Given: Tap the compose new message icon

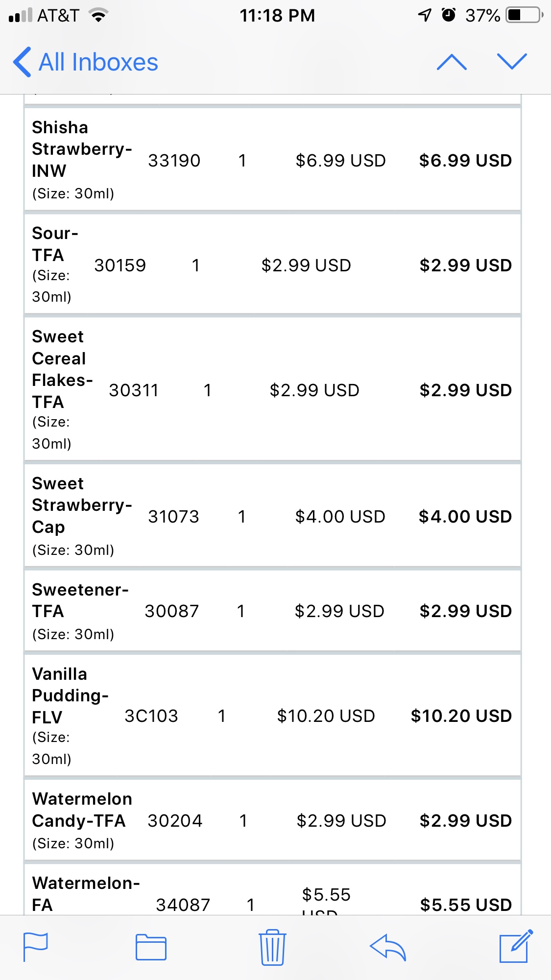Looking at the screenshot, I should [515, 946].
